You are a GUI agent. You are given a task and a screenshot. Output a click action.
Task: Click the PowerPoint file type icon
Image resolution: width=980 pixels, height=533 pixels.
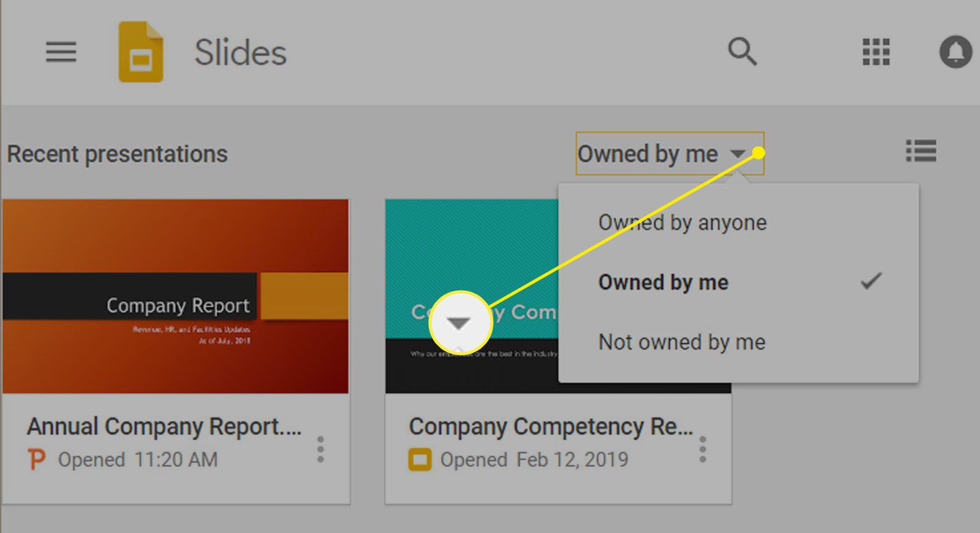[x=37, y=459]
